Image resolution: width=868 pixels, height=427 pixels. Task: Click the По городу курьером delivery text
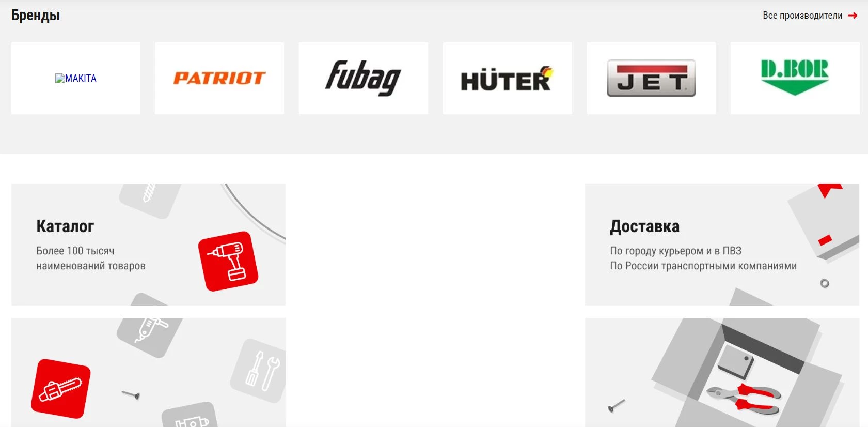(x=675, y=251)
